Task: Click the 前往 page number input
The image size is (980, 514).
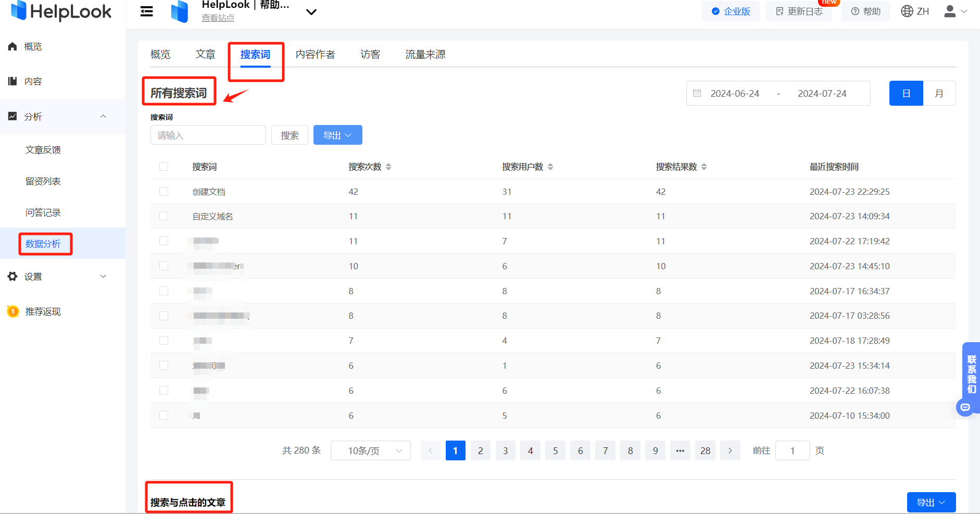Action: (x=793, y=450)
